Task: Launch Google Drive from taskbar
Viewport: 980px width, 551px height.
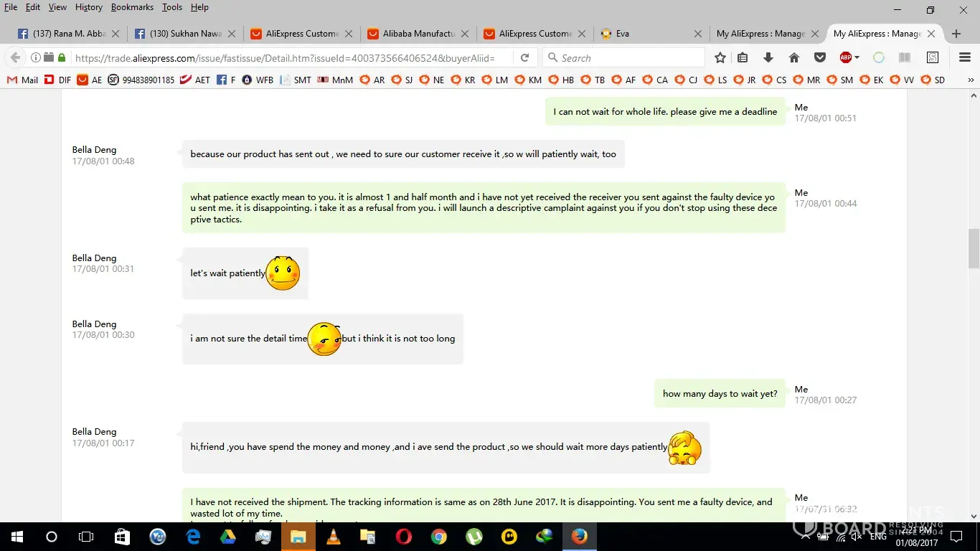Action: pyautogui.click(x=228, y=537)
